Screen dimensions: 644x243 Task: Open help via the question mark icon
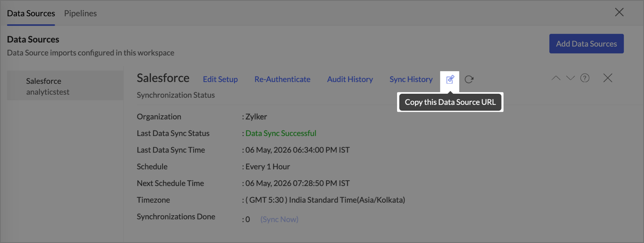[585, 78]
